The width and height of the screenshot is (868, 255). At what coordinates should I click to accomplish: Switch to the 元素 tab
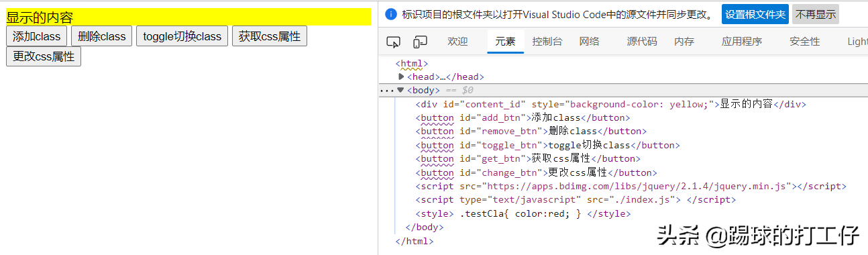[x=505, y=42]
